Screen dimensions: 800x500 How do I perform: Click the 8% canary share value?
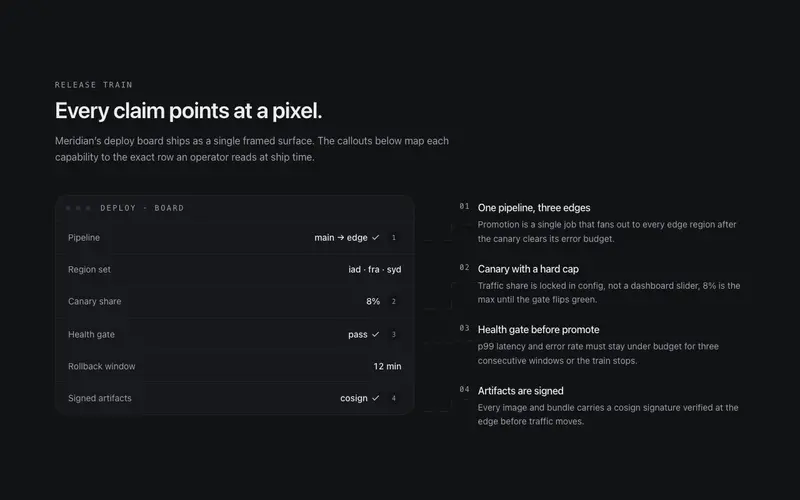(x=373, y=302)
